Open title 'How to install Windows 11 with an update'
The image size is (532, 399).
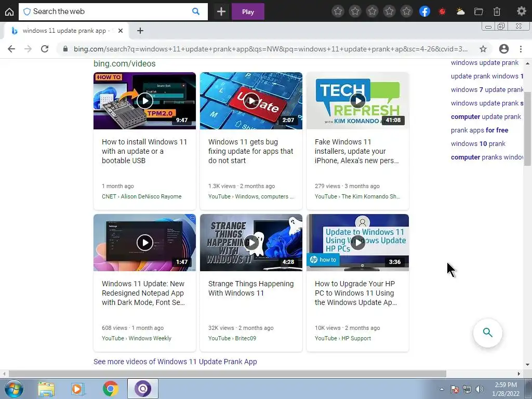pos(144,151)
